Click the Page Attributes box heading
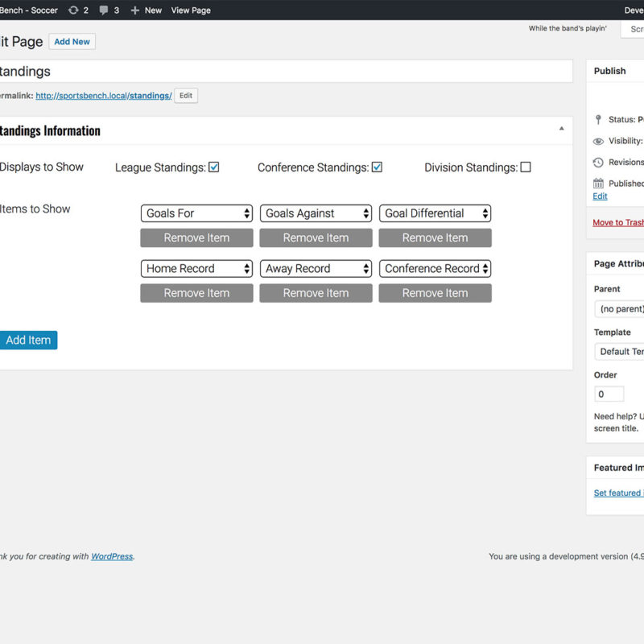The height and width of the screenshot is (644, 644). coord(618,264)
